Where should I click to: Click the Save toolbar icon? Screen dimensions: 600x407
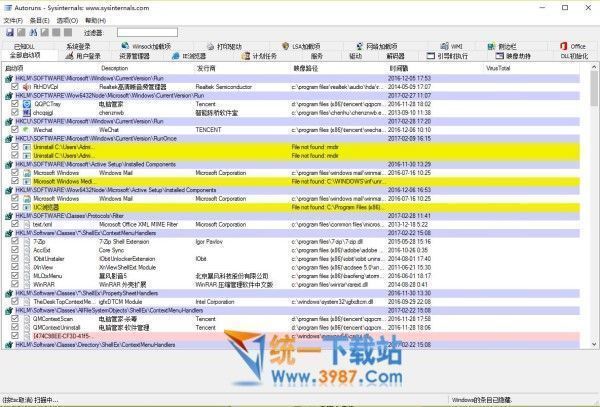pyautogui.click(x=10, y=33)
